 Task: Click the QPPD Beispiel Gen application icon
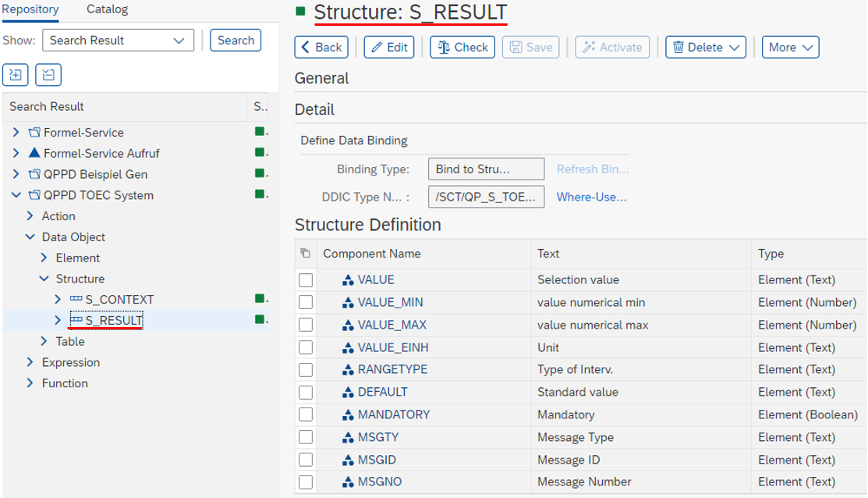point(34,174)
